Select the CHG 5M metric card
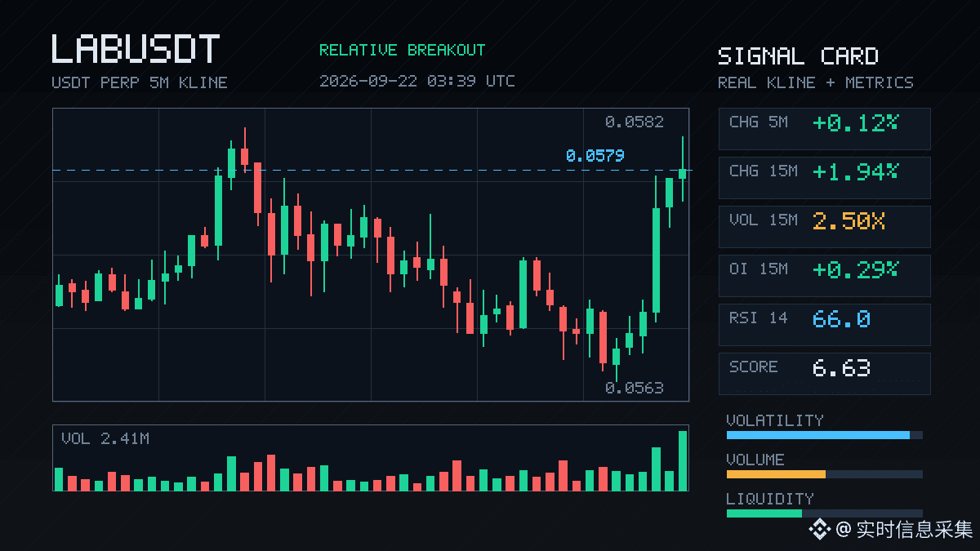This screenshot has width=980, height=551. [x=824, y=128]
